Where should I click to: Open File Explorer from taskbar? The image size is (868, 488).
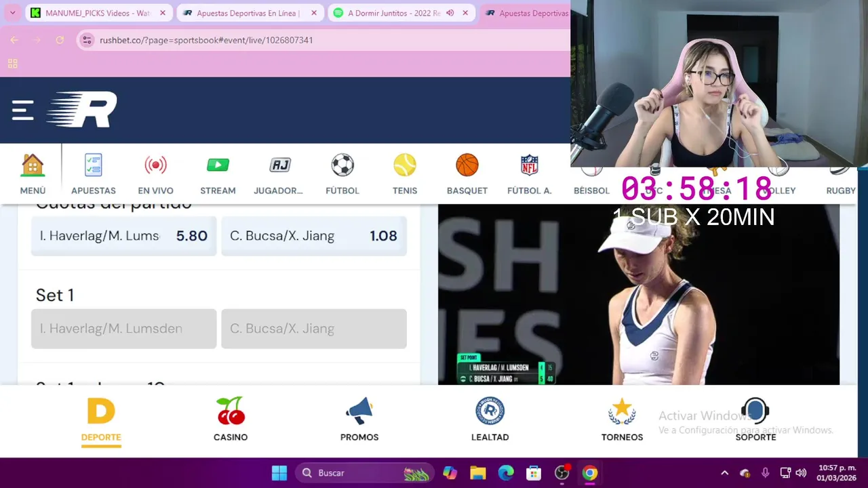point(478,473)
